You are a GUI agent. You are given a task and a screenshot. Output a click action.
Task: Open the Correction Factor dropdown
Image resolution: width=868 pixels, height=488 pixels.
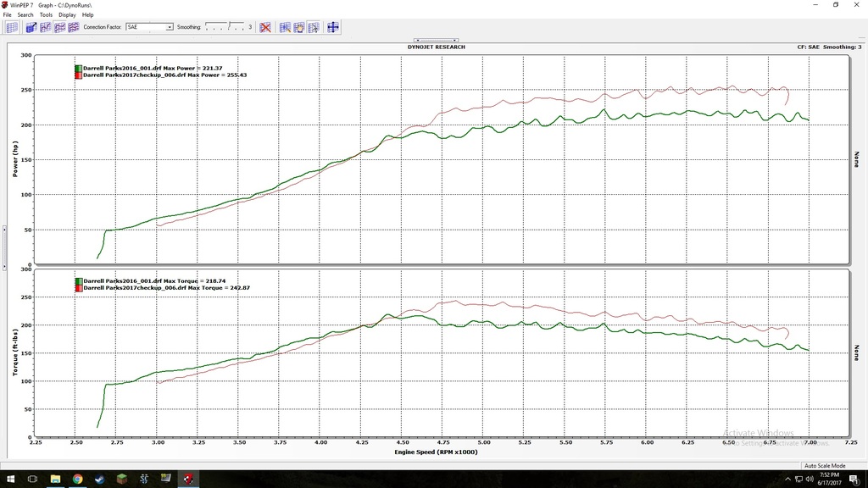(147, 26)
